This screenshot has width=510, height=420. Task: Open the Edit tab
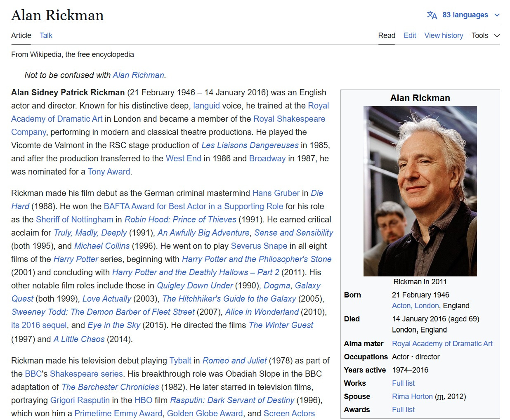(410, 35)
